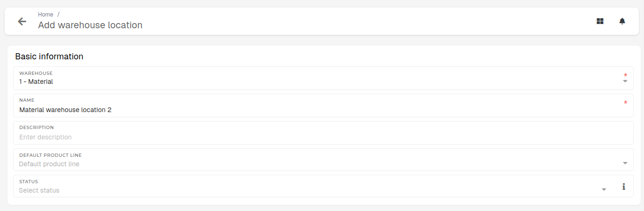Click the DESCRIPTION field label
644x211 pixels.
coord(37,127)
